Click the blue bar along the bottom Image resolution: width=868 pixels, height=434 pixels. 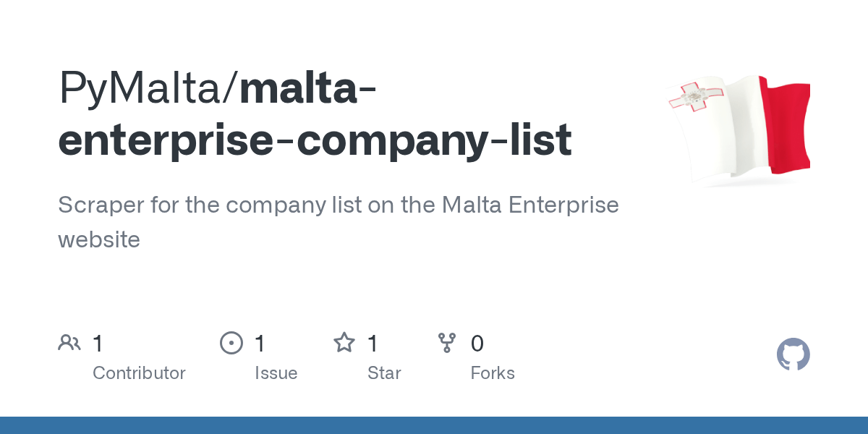[434, 425]
